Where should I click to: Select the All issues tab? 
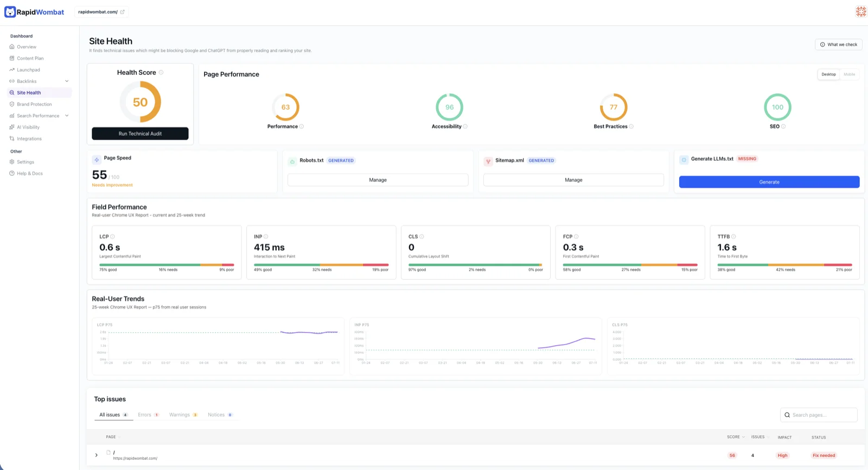(x=113, y=415)
